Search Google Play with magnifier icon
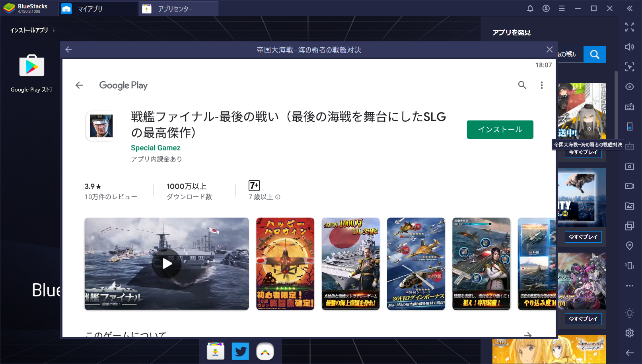 (522, 85)
